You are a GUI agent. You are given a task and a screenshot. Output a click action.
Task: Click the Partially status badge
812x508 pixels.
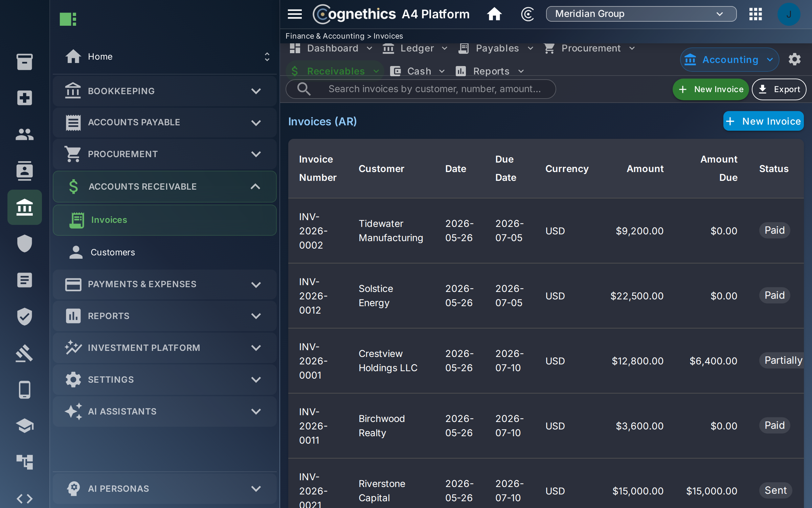782,360
